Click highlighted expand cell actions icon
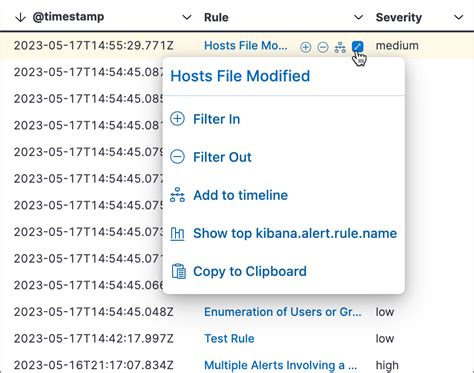The height and width of the screenshot is (373, 474). pyautogui.click(x=358, y=47)
